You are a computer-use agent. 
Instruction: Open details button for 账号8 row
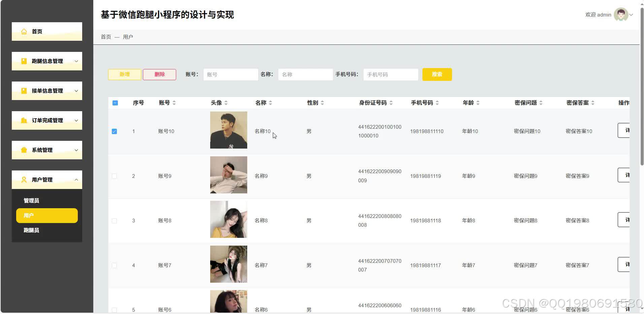624,220
